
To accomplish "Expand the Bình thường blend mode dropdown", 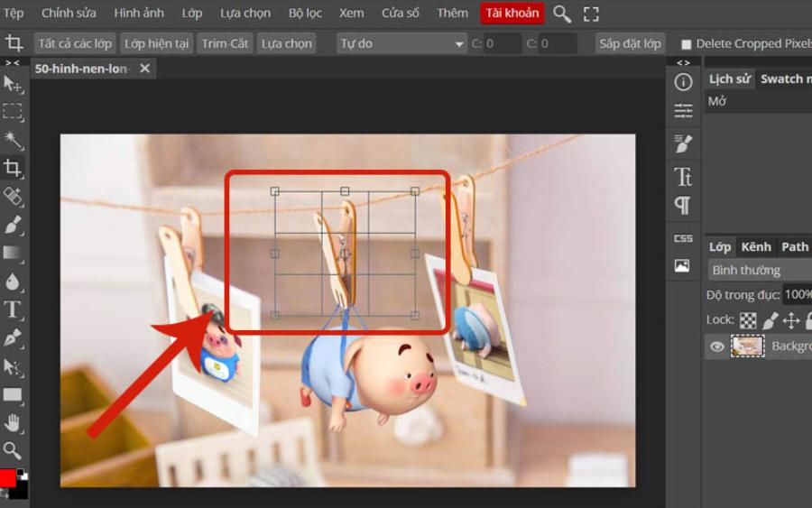I will click(758, 270).
